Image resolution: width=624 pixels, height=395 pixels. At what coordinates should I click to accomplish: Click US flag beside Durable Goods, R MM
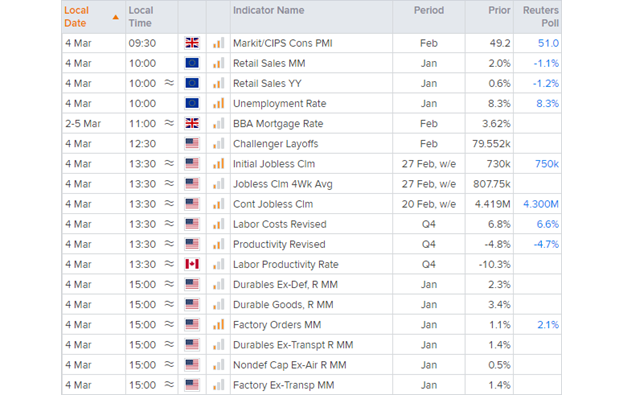pyautogui.click(x=192, y=304)
